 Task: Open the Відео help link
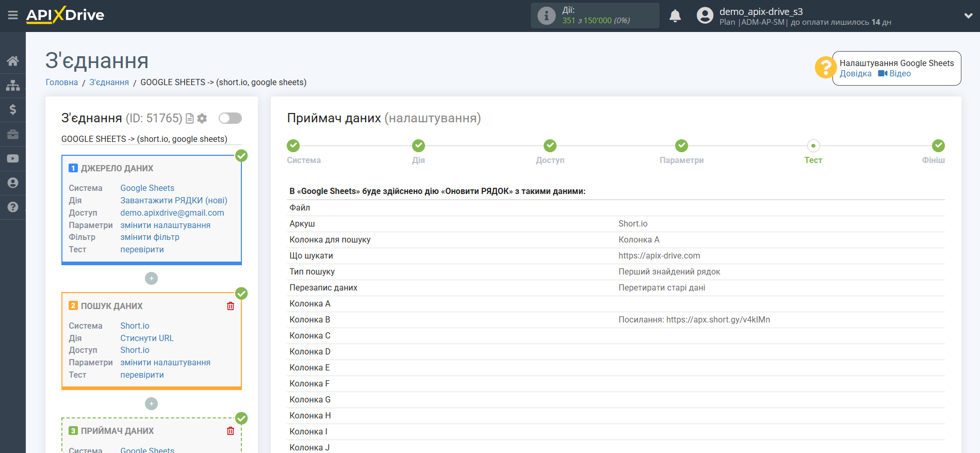894,74
